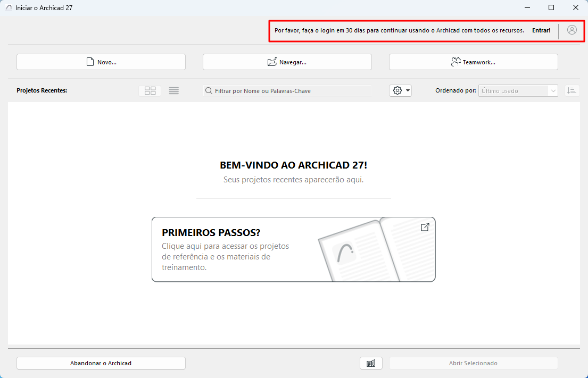Click the BEM-VINDO AO ARCHICAD 27! heading
The image size is (588, 378).
(x=293, y=165)
